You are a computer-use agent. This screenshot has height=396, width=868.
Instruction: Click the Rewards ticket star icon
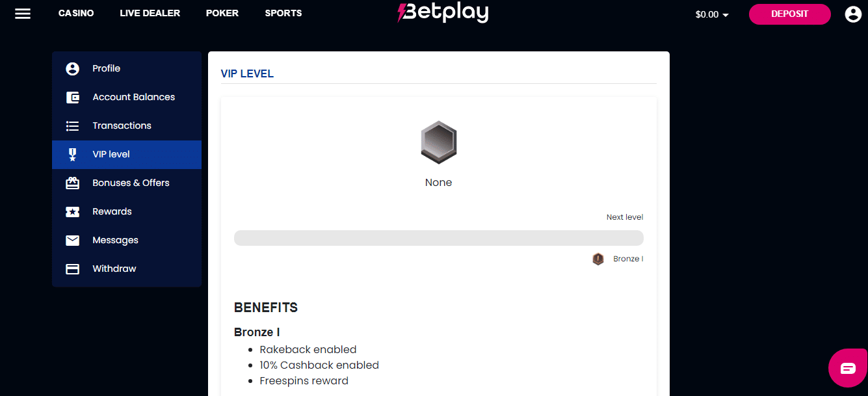pyautogui.click(x=72, y=211)
